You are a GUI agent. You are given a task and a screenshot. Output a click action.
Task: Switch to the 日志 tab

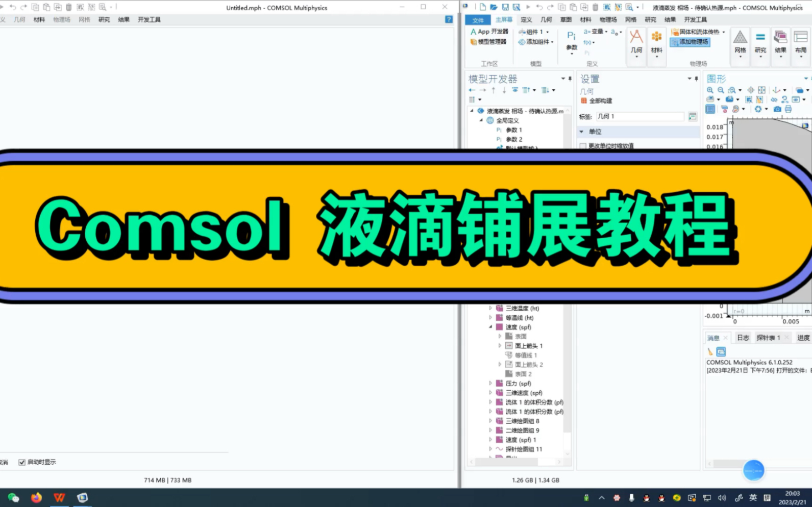[x=743, y=338]
